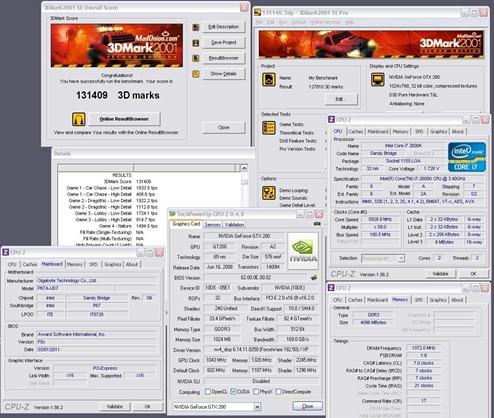Click the Show Details icon in the score window
This screenshot has width=494, height=418.
pyautogui.click(x=196, y=74)
